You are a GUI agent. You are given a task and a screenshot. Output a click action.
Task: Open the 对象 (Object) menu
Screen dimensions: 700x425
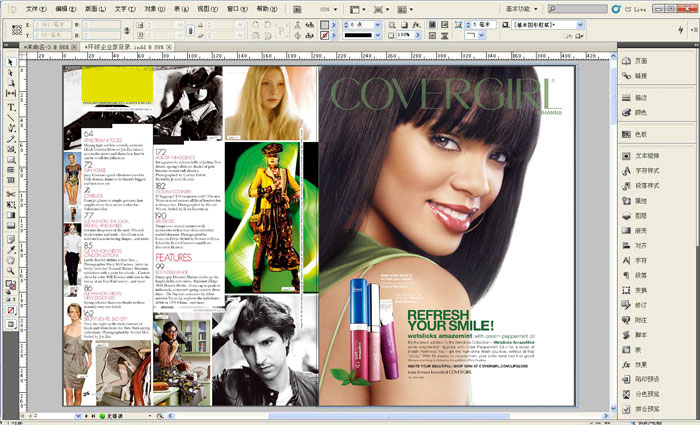[x=154, y=9]
